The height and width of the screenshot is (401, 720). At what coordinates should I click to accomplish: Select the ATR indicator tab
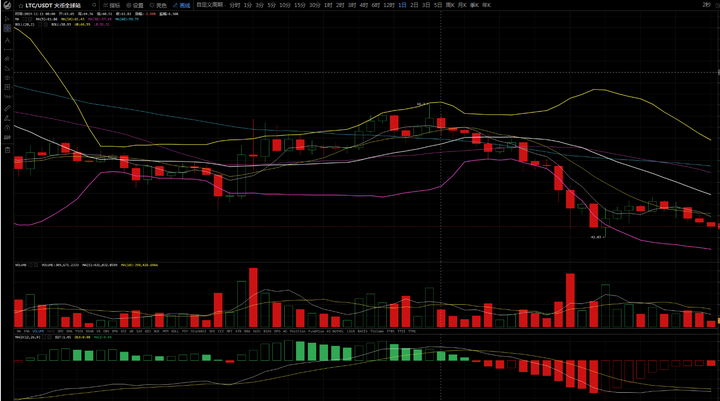pos(238,331)
